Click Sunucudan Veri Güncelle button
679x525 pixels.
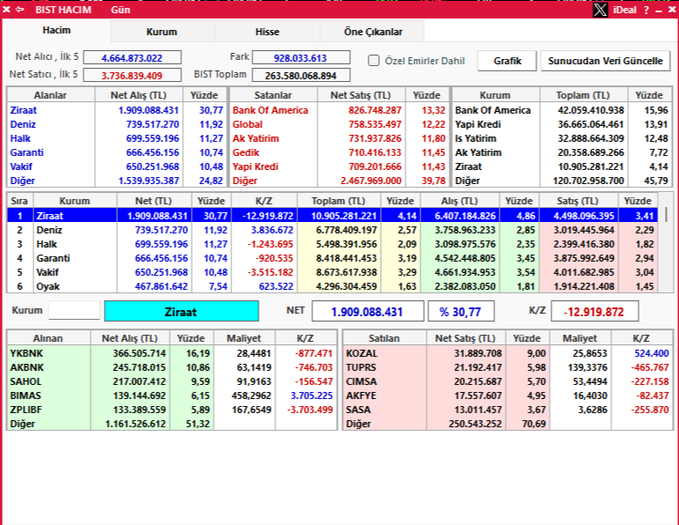pos(605,61)
